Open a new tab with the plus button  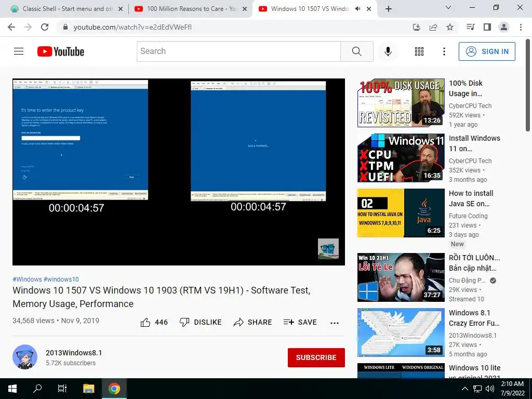coord(389,9)
